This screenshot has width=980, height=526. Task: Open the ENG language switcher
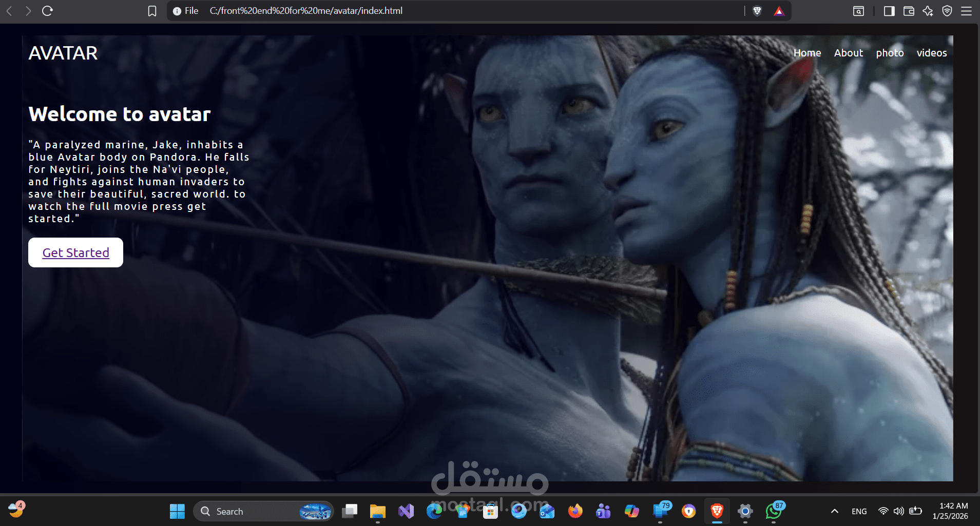point(858,511)
